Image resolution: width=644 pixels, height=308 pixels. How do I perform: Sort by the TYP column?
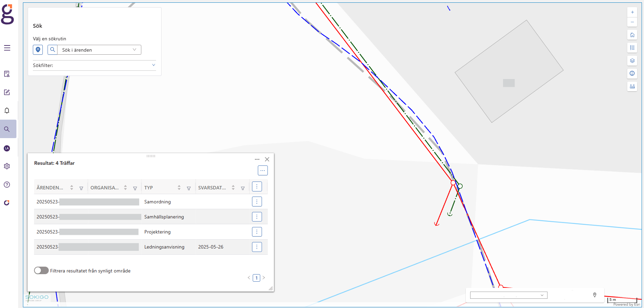179,188
